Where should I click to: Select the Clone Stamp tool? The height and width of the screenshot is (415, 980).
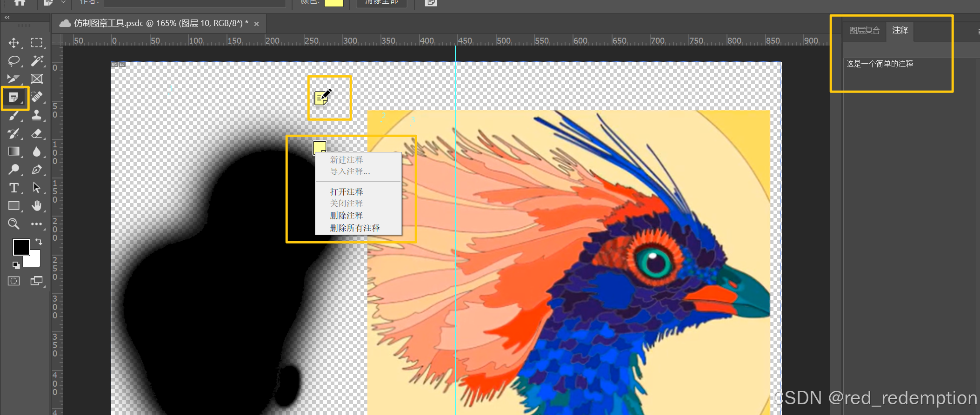click(x=37, y=115)
